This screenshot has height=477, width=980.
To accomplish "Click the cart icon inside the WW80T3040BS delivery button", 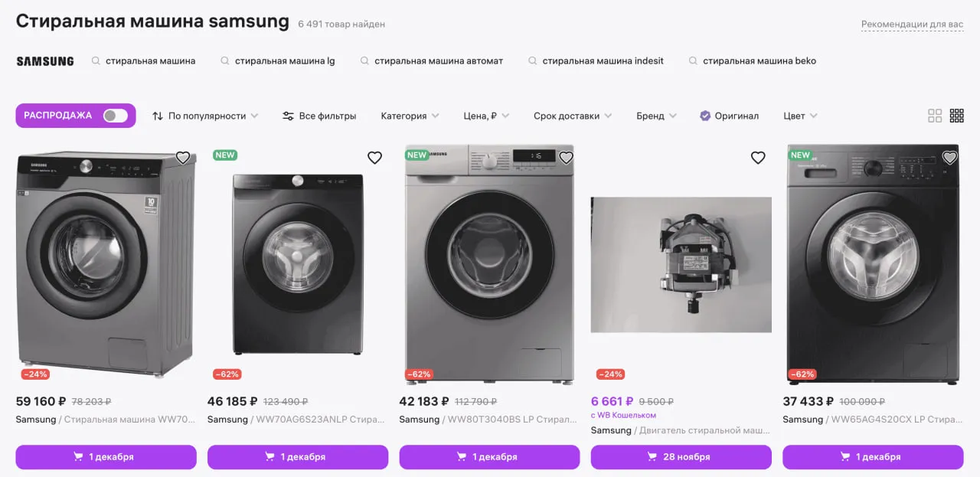I will coord(460,456).
